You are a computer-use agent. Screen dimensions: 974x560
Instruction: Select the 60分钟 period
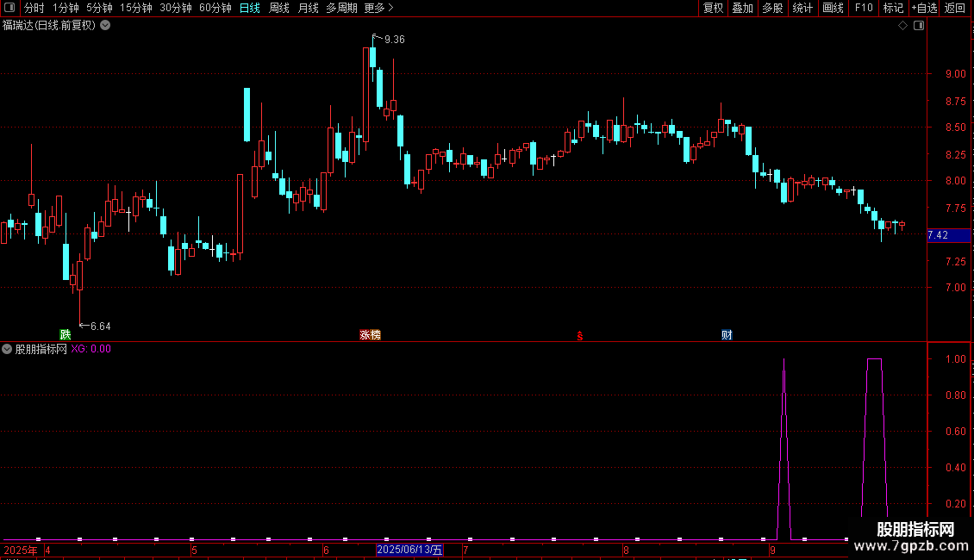pos(215,8)
